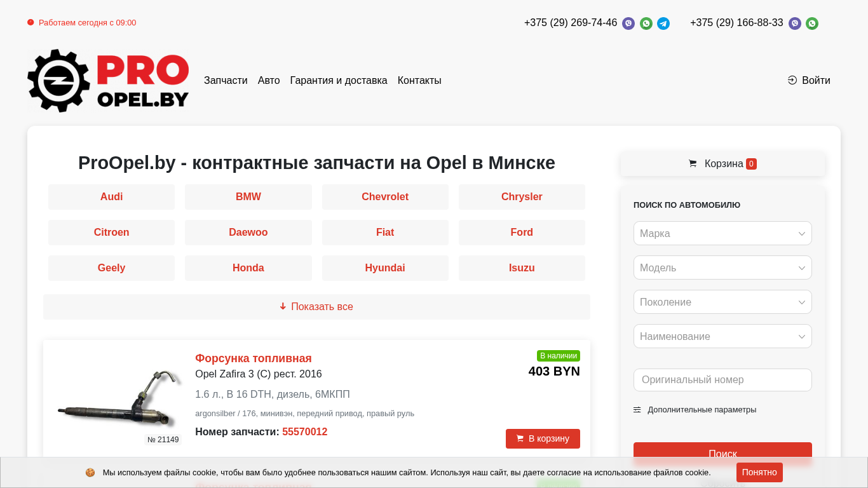Pick the Citroen brand
Screen dimensions: 868x488
coord(111,233)
